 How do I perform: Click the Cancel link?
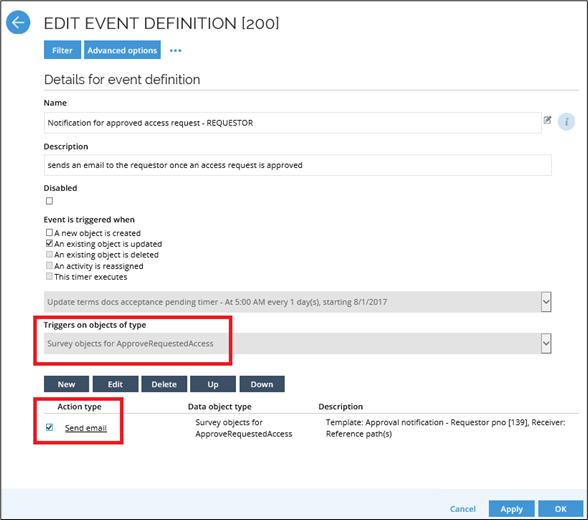463,509
